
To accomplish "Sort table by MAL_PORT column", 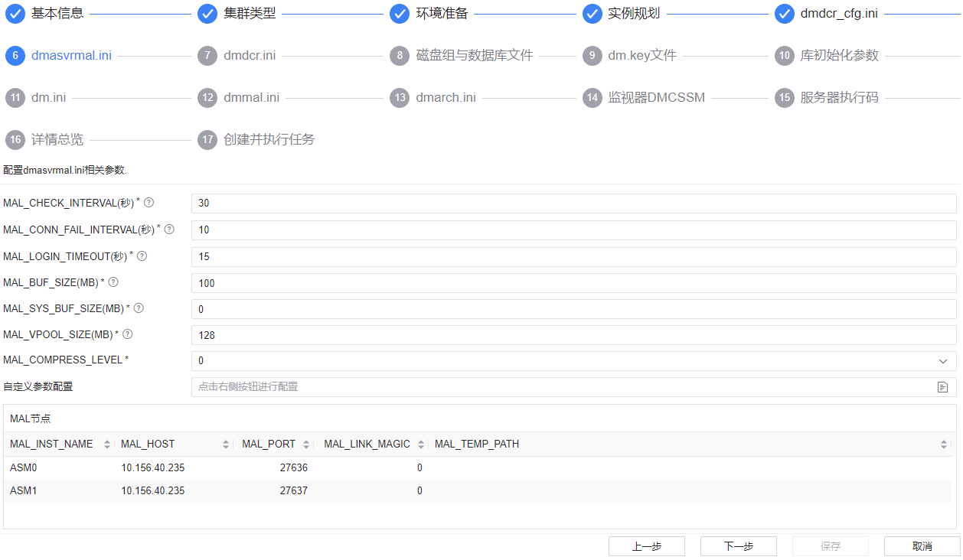I will pos(306,444).
